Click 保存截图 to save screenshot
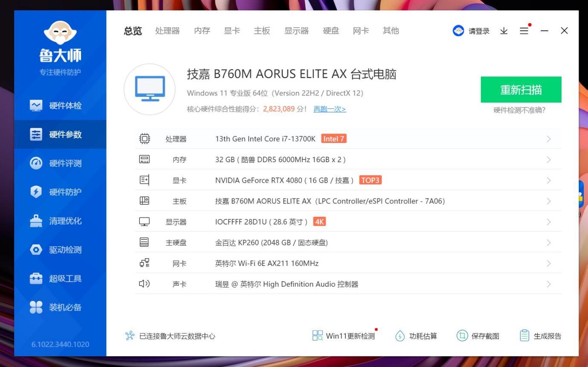Screen dimensions: 588x367 478,336
